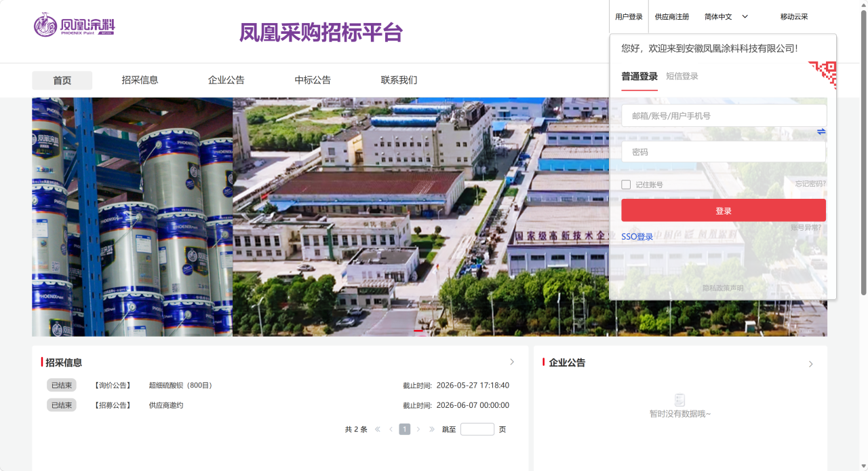Open more 招采信息 via chevron

tap(512, 362)
